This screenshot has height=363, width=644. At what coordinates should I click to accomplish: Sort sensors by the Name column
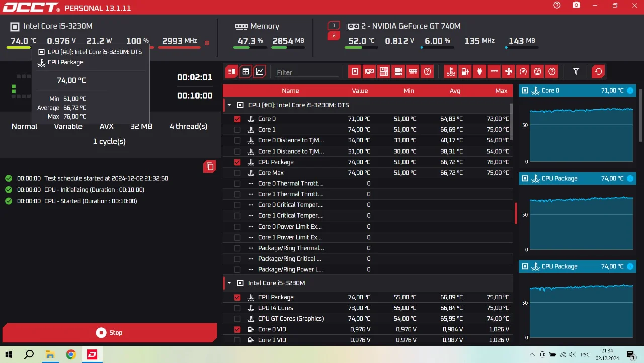pos(290,91)
